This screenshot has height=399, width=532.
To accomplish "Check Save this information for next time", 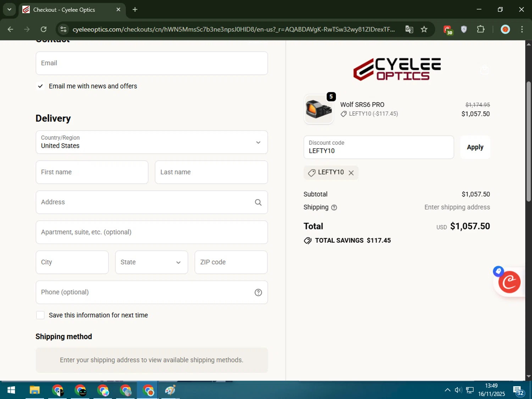I will click(40, 315).
